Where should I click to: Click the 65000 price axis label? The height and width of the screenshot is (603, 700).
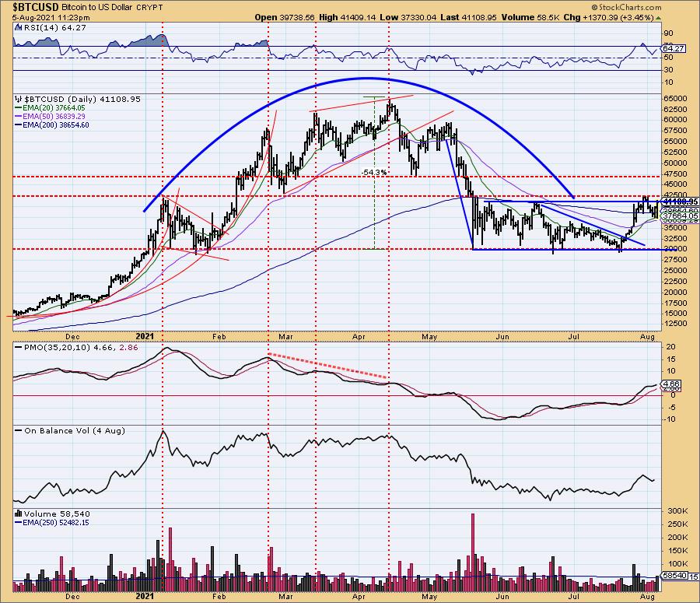pyautogui.click(x=675, y=99)
